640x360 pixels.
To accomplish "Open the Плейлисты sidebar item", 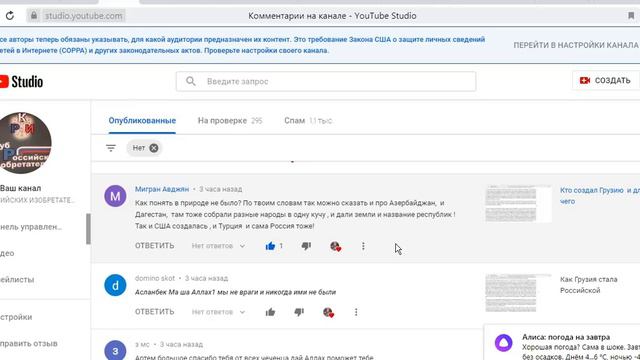I will (x=17, y=280).
